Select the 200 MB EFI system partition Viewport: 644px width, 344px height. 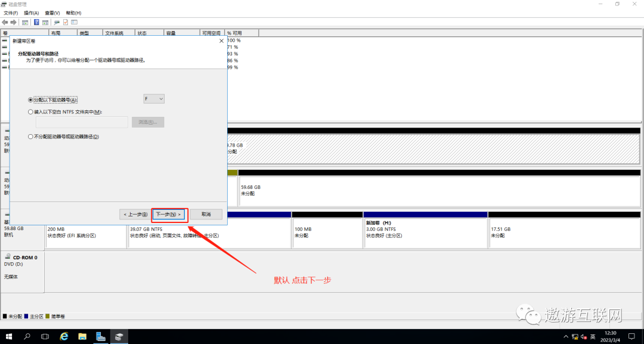86,233
